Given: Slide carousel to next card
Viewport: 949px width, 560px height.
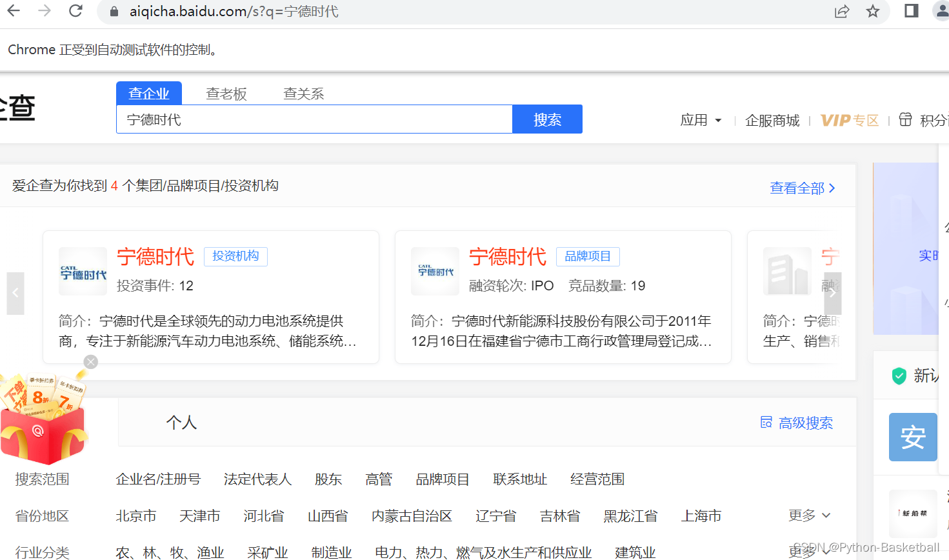Looking at the screenshot, I should click(x=833, y=294).
